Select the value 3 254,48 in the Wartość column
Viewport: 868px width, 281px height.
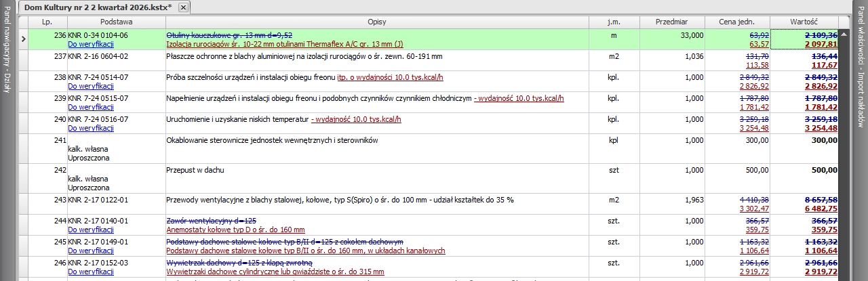(x=821, y=128)
